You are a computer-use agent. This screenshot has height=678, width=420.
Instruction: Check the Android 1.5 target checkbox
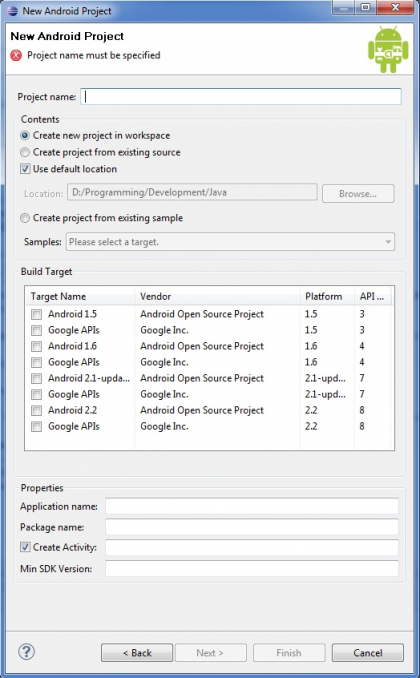pos(36,314)
